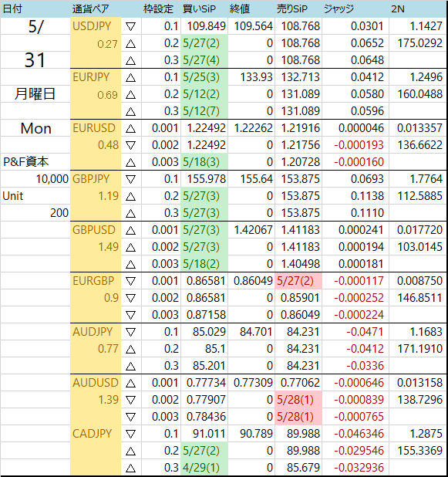The image size is (448, 477).
Task: Click the EURJPY currency pair cell
Action: point(96,77)
